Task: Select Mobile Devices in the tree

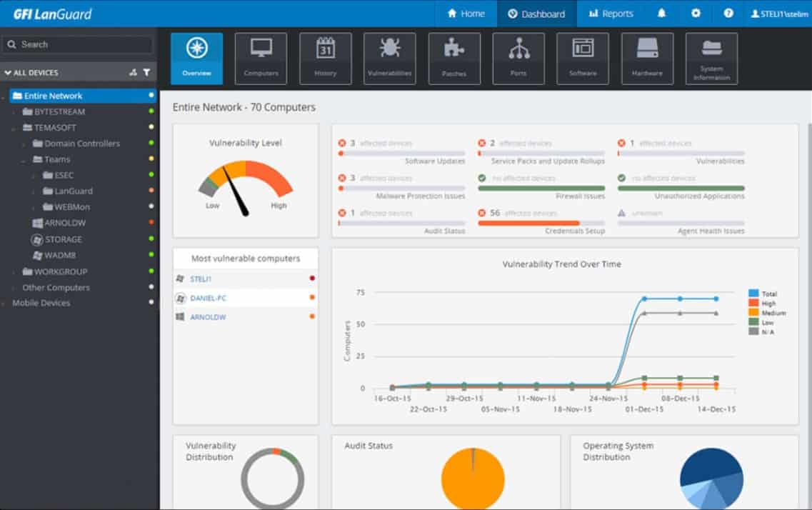Action: (x=41, y=303)
